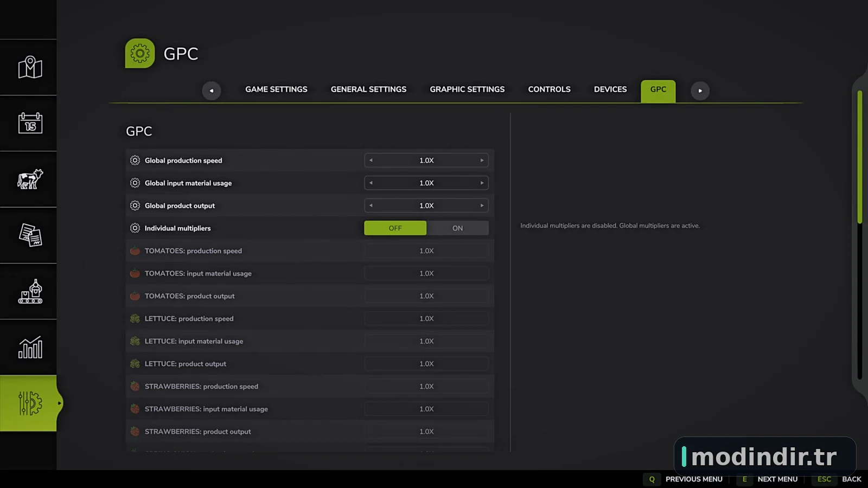Image resolution: width=868 pixels, height=488 pixels.
Task: Switch to the CONTROLS tab
Action: pyautogui.click(x=549, y=89)
